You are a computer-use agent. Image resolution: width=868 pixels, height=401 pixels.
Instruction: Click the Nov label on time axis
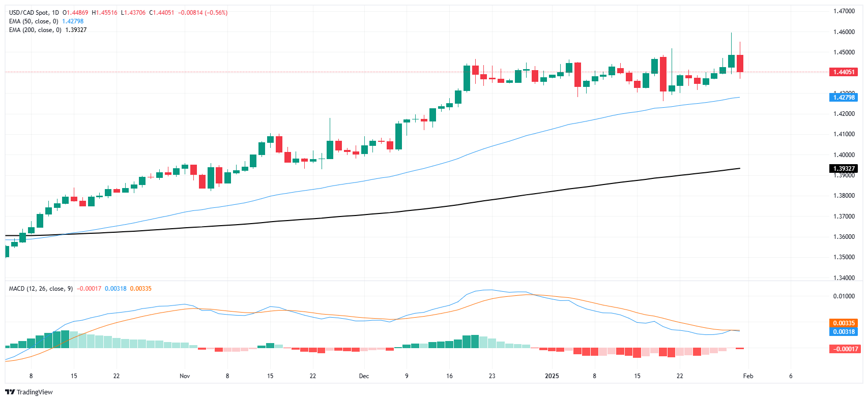185,376
